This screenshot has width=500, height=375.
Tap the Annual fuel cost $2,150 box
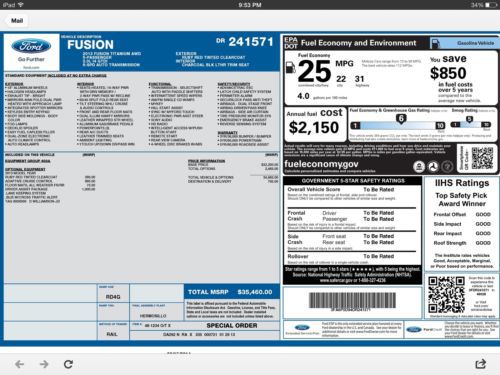315,124
